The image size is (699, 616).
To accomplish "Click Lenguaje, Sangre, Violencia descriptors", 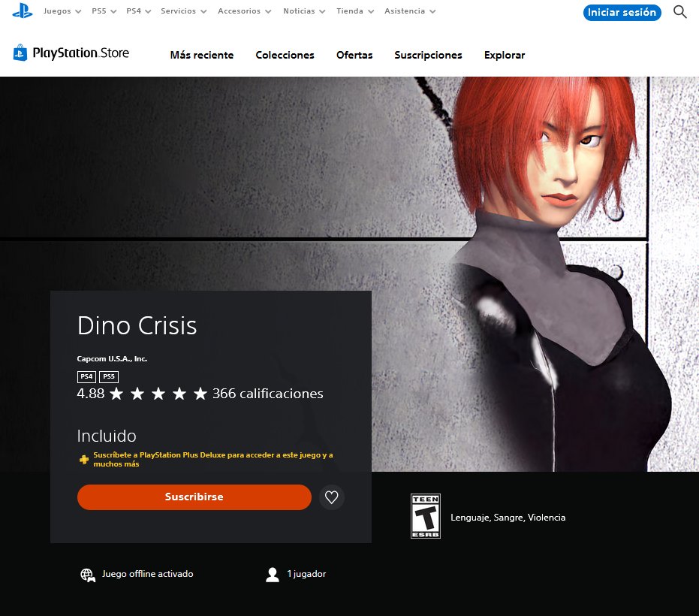I will 508,518.
